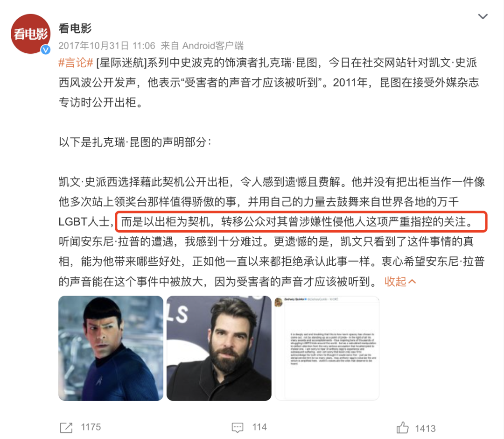Image resolution: width=504 pixels, height=439 pixels.
Task: Open the 看电影 username profile link
Action: pos(75,28)
